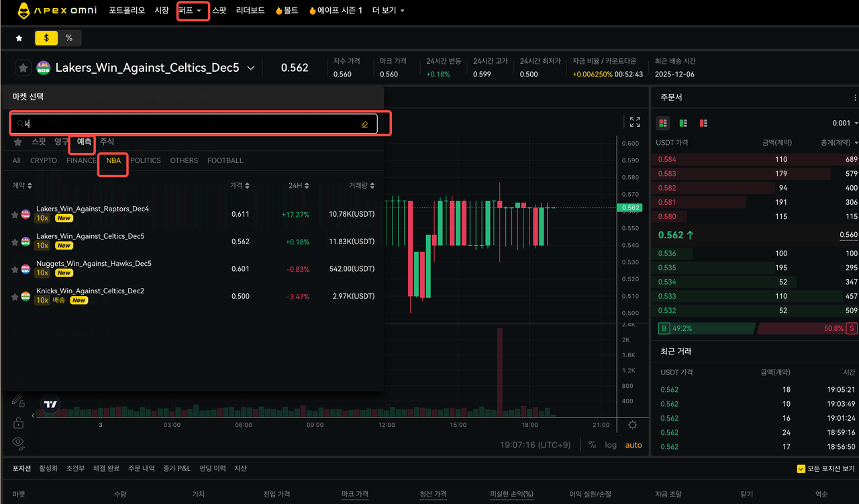Toggle log scale on chart
Viewport: 859px width, 504px height.
(x=610, y=445)
